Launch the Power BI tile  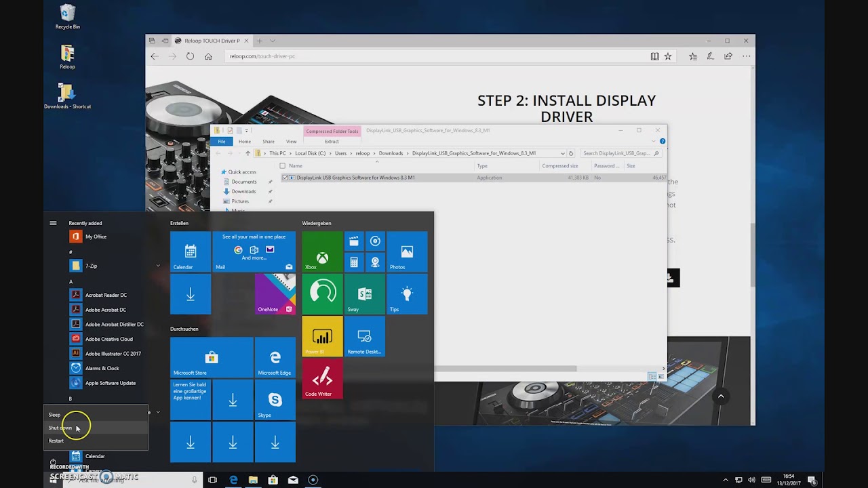pyautogui.click(x=322, y=336)
